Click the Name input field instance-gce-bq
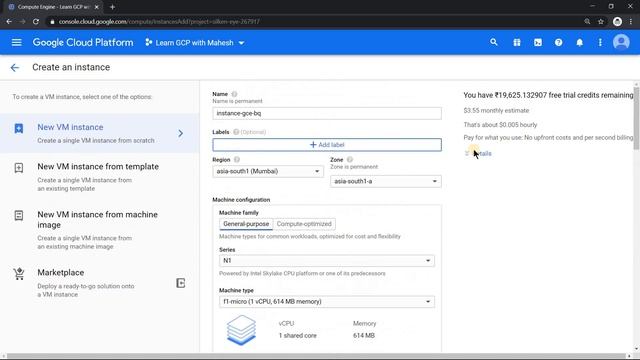Viewport: 640px width, 360px height. coord(327,113)
